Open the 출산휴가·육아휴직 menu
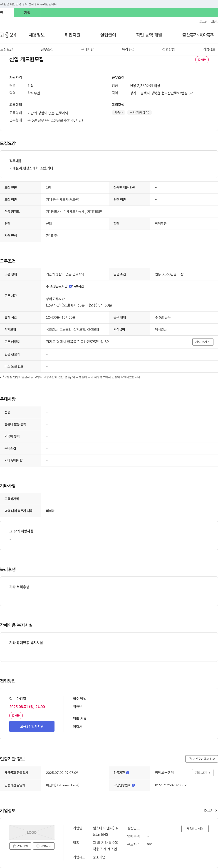Image resolution: width=218 pixels, height=868 pixels. (198, 35)
